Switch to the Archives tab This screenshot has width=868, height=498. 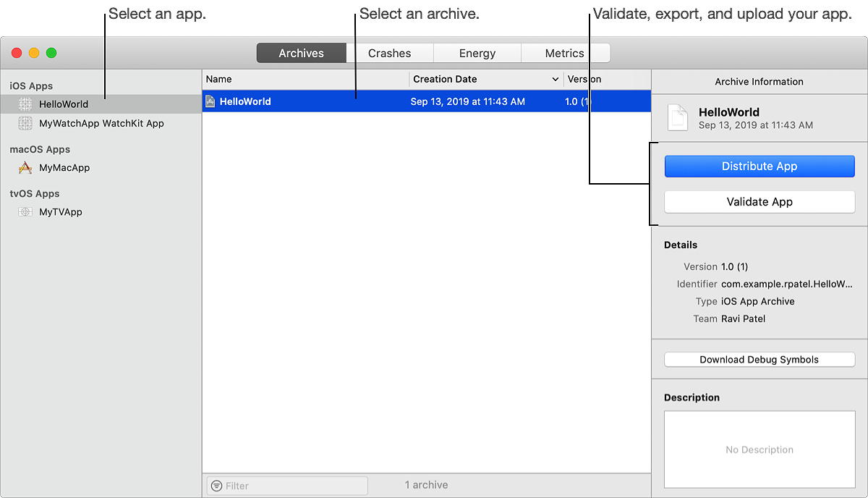(x=302, y=53)
